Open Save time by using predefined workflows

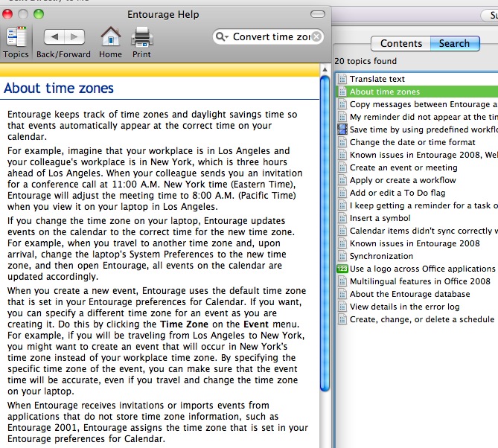(x=417, y=129)
